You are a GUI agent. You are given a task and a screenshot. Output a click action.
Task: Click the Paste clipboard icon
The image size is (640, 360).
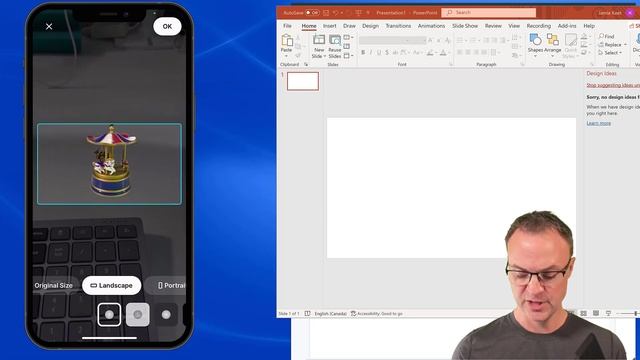[287, 40]
